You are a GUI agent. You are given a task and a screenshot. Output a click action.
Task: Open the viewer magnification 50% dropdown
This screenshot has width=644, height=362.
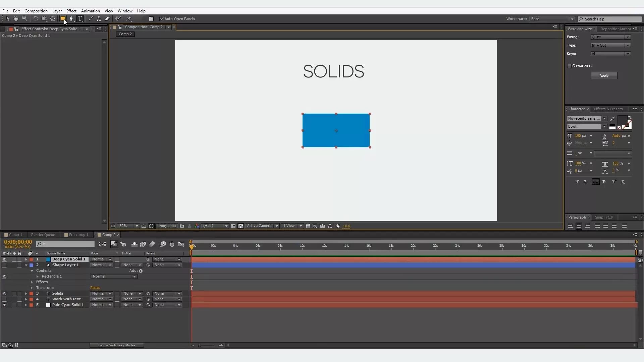pos(128,226)
